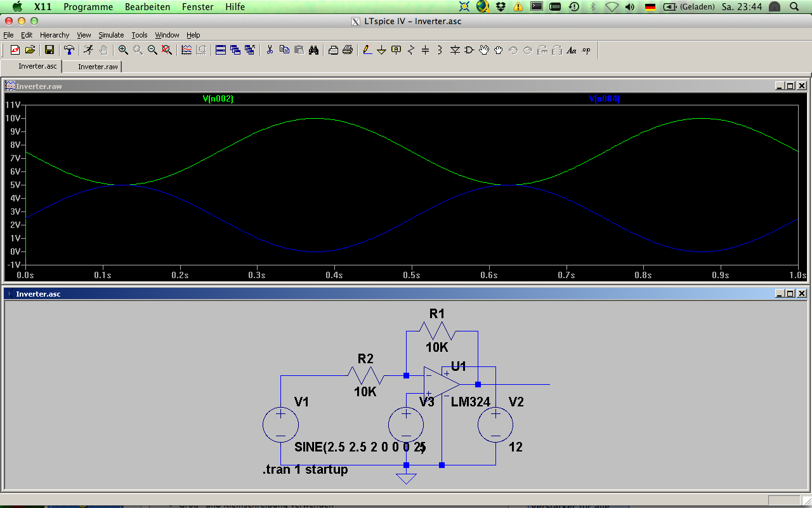Image resolution: width=812 pixels, height=508 pixels.
Task: Click the U1 op-amp triangle symbol
Action: point(442,384)
